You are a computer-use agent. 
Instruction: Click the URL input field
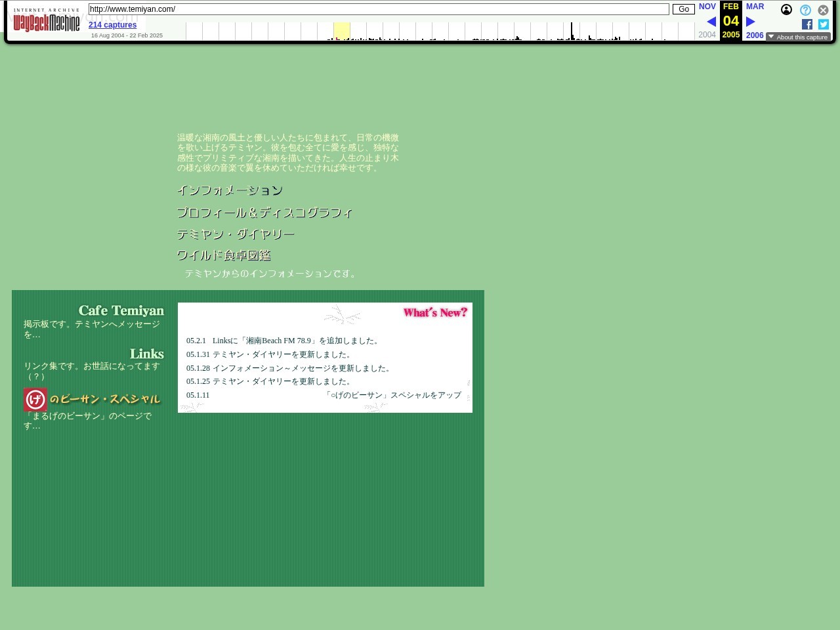point(379,9)
